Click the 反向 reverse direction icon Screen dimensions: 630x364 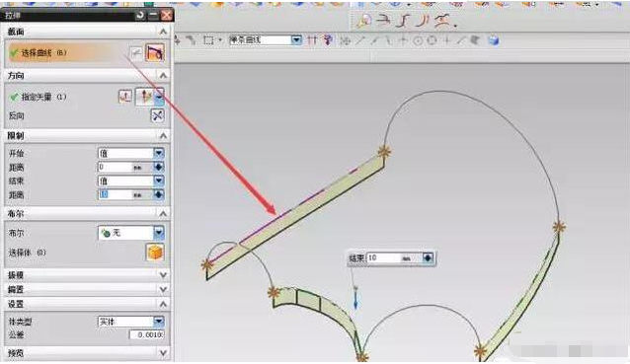[157, 116]
